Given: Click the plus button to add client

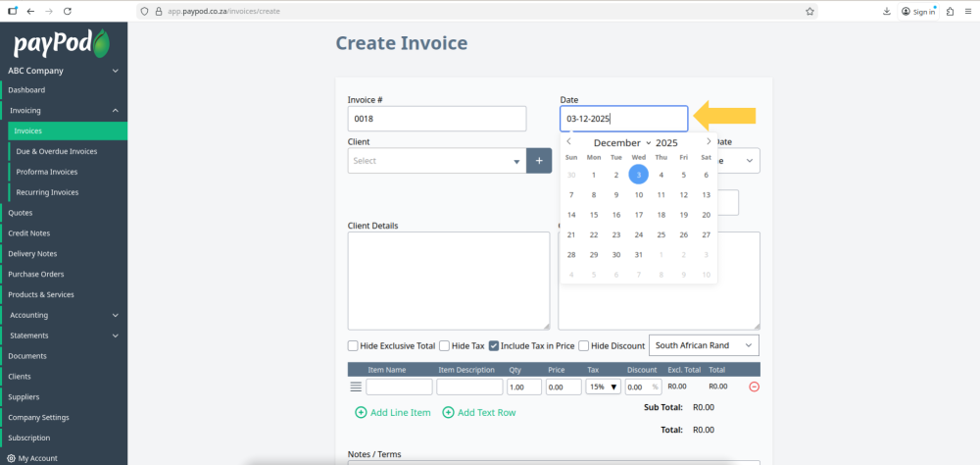Looking at the screenshot, I should [539, 161].
